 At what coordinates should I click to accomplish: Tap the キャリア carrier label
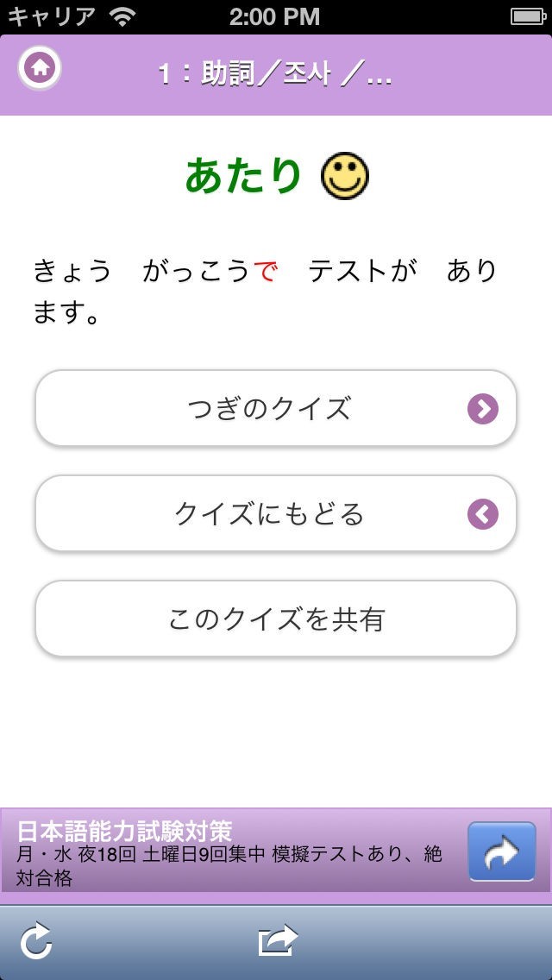(52, 16)
